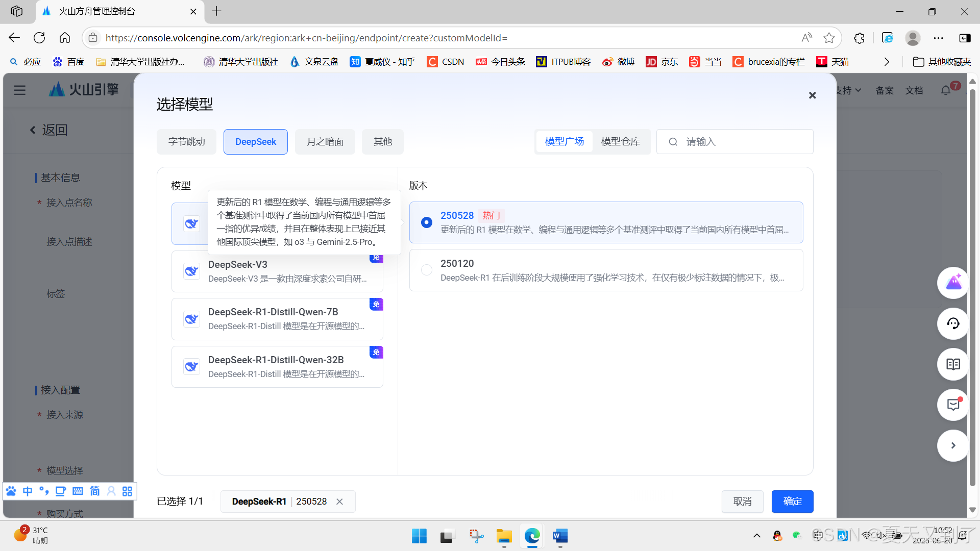Viewport: 980px width, 551px height.
Task: Open the AI assistant floating icon
Action: (952, 283)
